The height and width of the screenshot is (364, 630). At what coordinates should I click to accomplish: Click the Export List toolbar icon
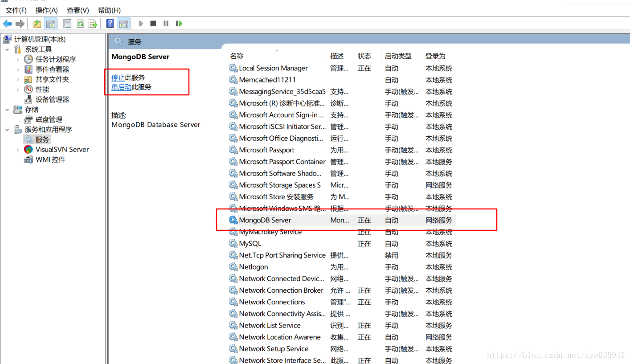click(93, 24)
